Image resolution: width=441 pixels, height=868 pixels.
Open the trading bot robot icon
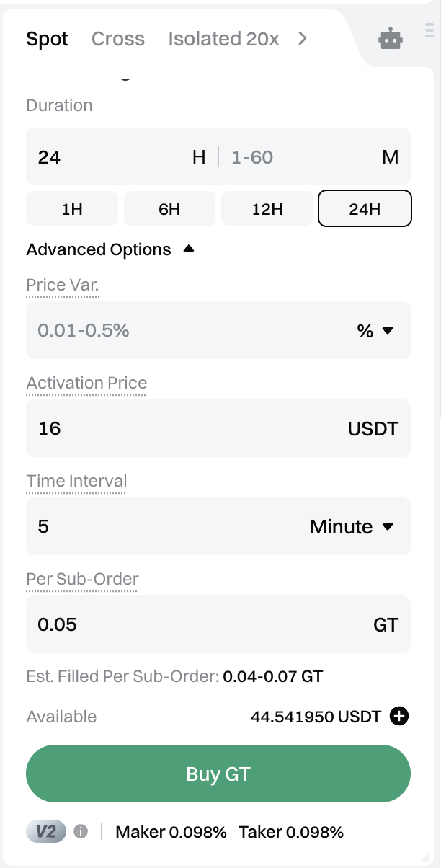(391, 39)
